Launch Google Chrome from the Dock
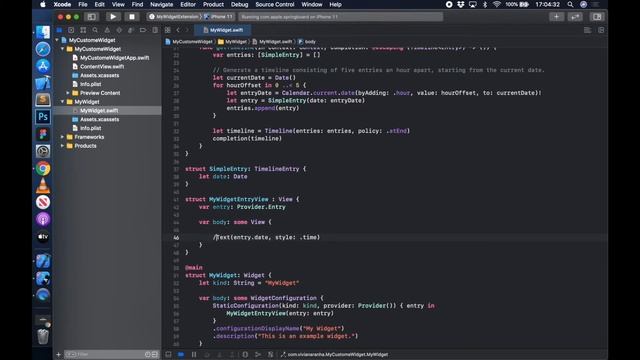This screenshot has width=640, height=360. pos(43,168)
